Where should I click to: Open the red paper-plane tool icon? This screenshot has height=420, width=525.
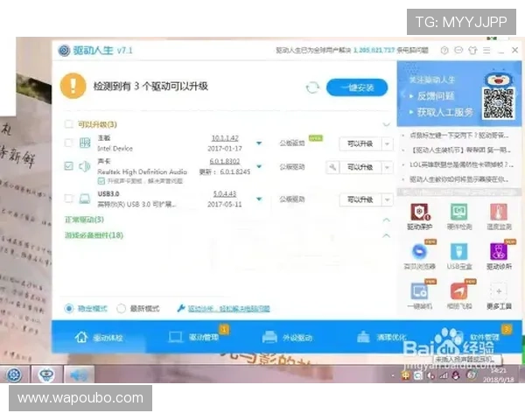pos(459,291)
